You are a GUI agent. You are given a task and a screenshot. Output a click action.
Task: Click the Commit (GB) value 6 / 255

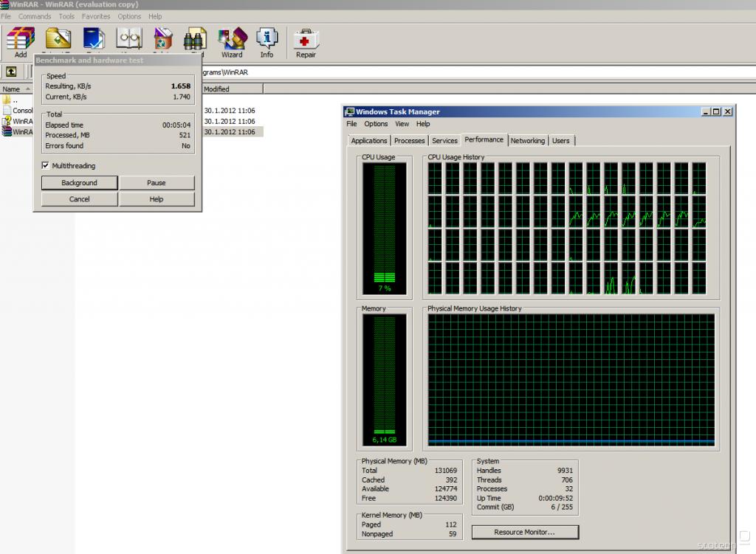tap(562, 507)
